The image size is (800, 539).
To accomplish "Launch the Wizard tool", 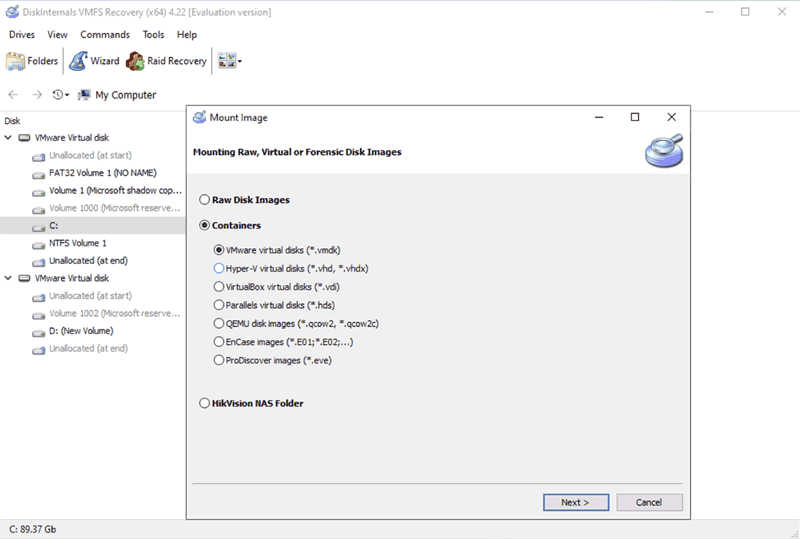I will pos(94,61).
